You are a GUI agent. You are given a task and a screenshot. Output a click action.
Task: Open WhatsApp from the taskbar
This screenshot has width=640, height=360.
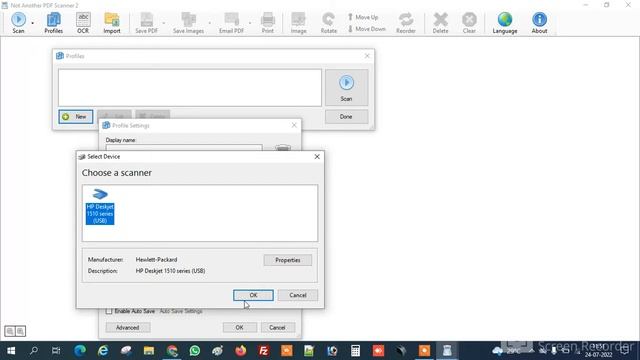coord(195,351)
